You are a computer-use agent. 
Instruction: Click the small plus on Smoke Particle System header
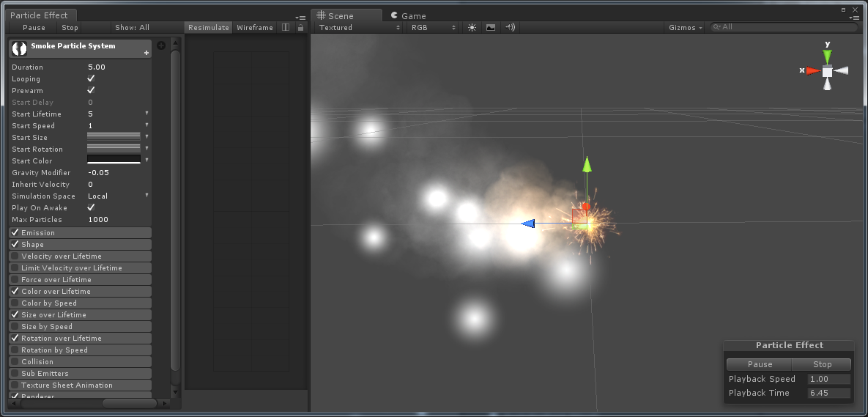146,53
